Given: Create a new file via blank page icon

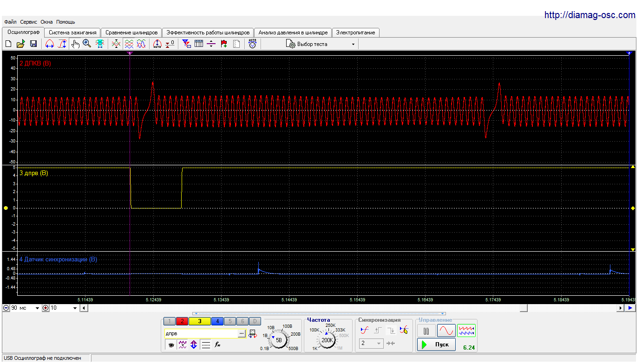Looking at the screenshot, I should pyautogui.click(x=8, y=44).
